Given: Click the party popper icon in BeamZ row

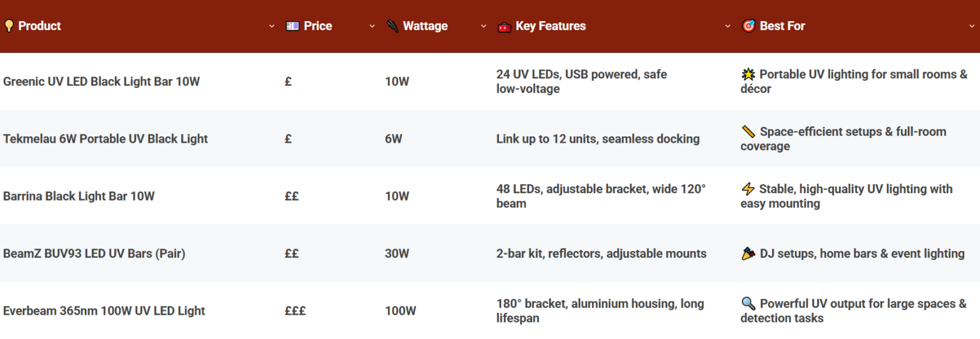Looking at the screenshot, I should coord(748,254).
